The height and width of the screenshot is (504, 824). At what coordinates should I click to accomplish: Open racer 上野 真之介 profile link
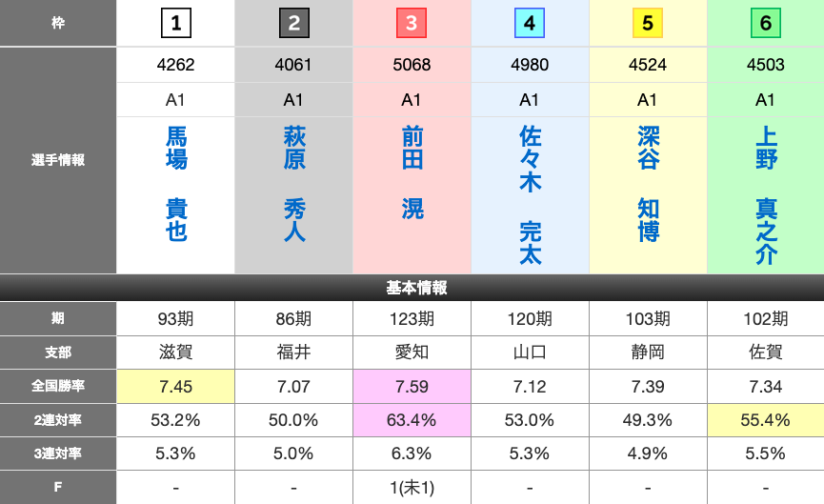coord(766,196)
